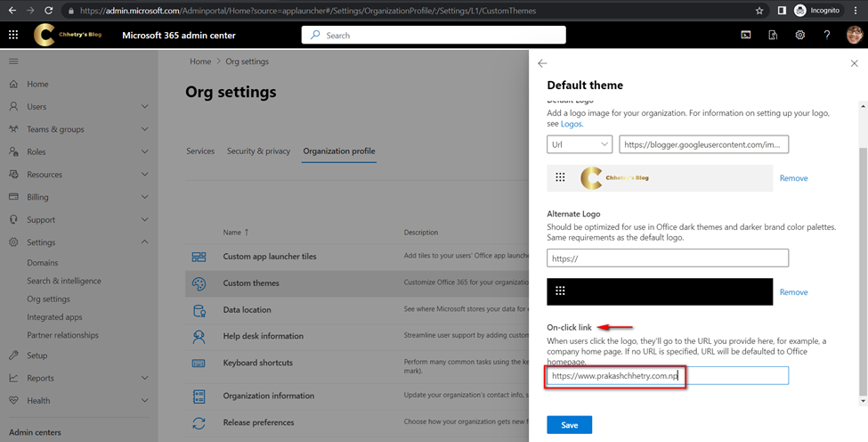Open Cloud Shell icon in header

point(746,35)
